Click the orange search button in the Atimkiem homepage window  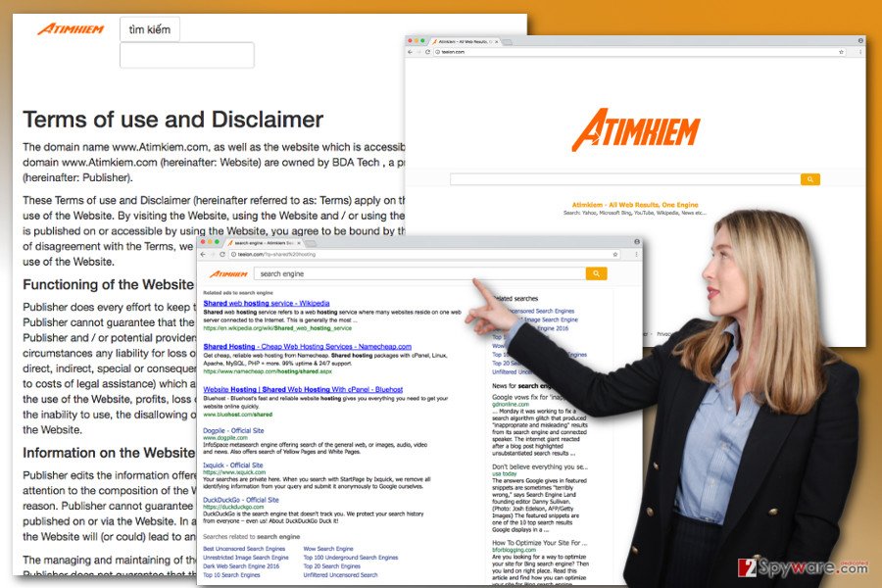[810, 179]
